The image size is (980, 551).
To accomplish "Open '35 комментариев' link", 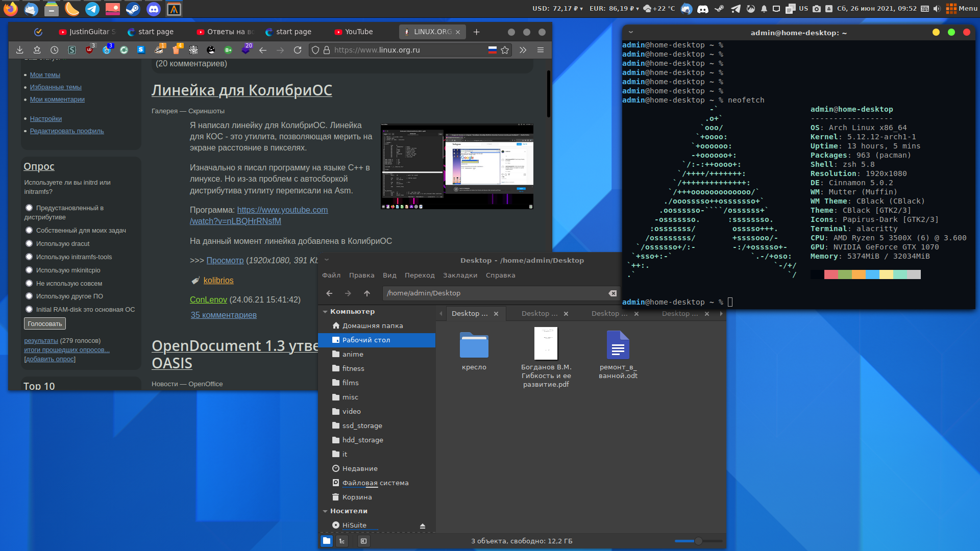I will (224, 315).
